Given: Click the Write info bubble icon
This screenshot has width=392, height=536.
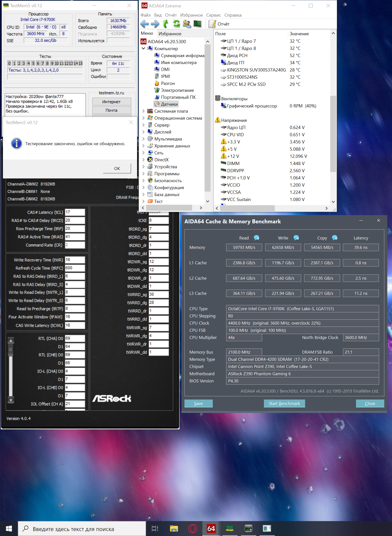Looking at the screenshot, I should point(296,238).
